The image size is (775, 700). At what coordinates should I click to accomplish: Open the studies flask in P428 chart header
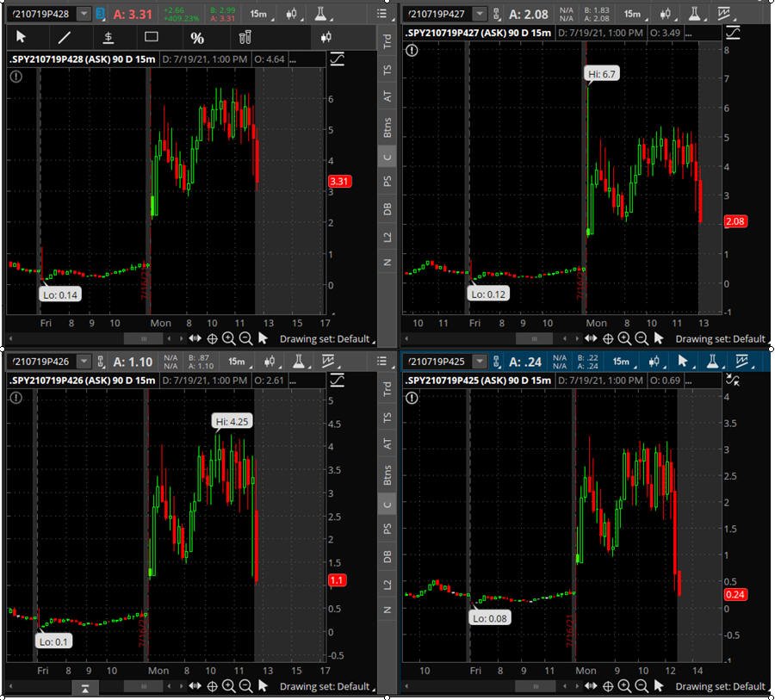(321, 14)
